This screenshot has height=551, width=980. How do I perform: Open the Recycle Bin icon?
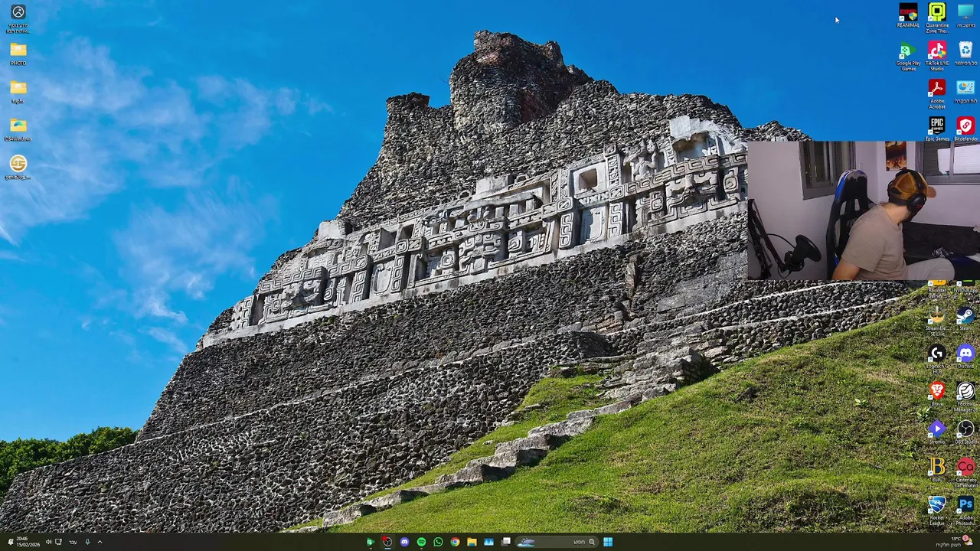(x=965, y=54)
